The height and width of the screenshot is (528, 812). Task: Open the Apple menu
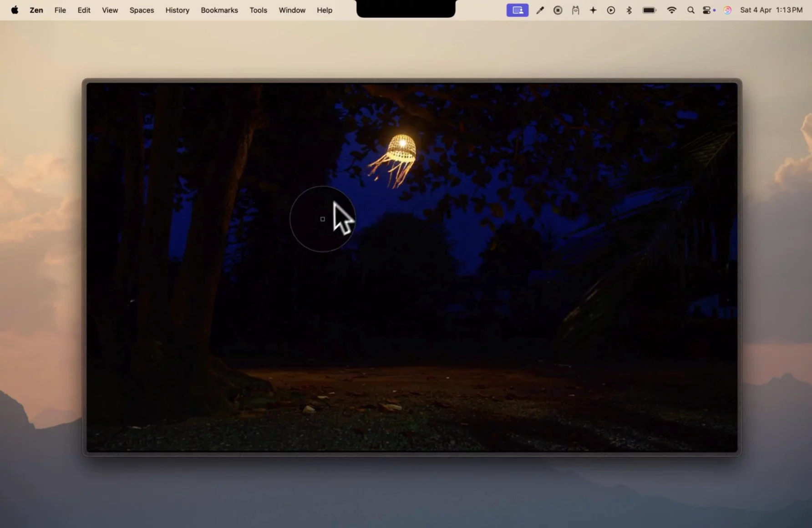point(15,10)
